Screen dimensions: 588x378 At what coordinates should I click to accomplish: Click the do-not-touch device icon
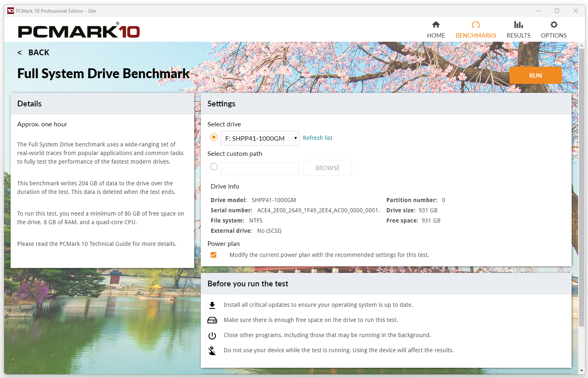tap(212, 351)
